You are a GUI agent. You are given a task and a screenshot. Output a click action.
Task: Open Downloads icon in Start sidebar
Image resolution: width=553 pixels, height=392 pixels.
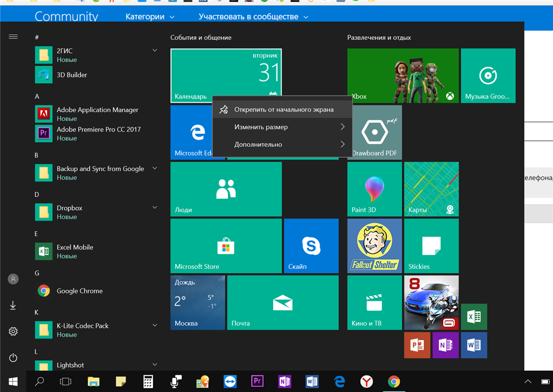click(13, 305)
